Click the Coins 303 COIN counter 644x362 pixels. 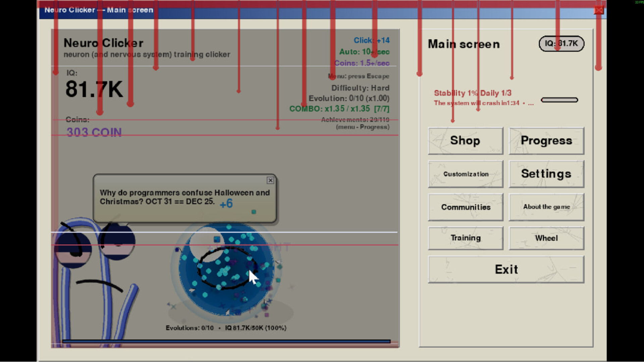click(x=94, y=132)
